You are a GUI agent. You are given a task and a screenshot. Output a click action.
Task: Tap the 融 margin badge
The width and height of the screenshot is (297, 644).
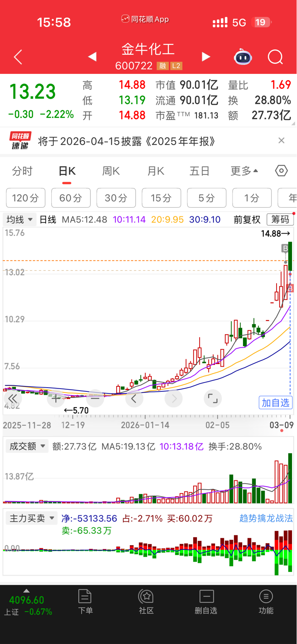[163, 66]
